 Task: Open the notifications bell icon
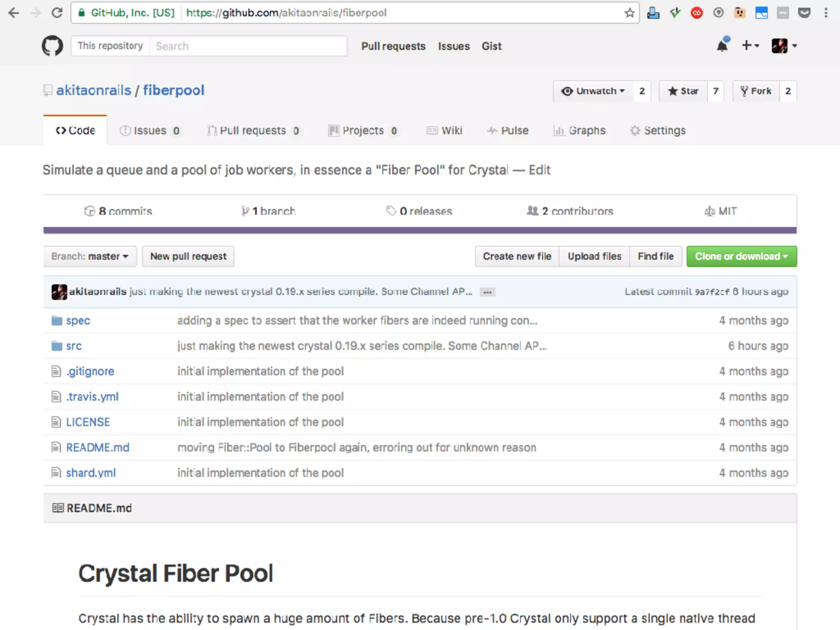point(723,45)
